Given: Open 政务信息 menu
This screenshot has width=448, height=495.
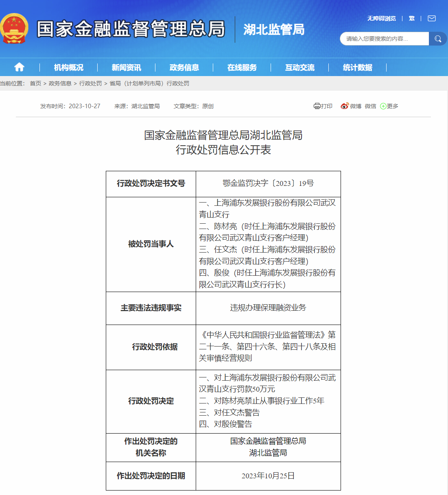Looking at the screenshot, I should pos(184,68).
